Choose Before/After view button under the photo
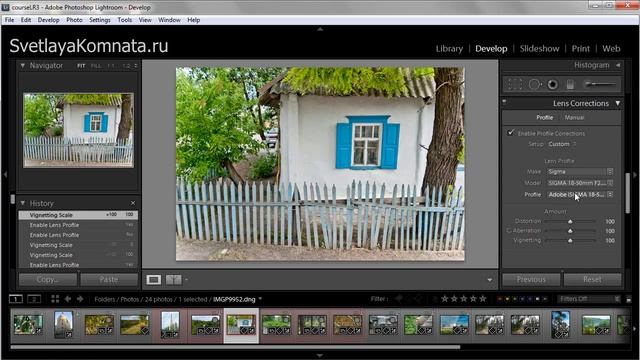This screenshot has height=360, width=640. click(x=173, y=280)
